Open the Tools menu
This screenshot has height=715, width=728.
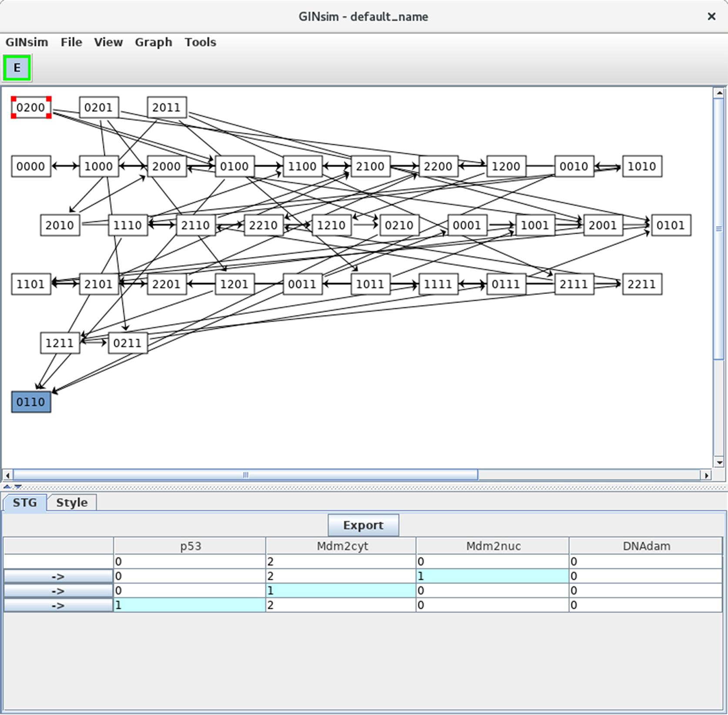tap(200, 42)
